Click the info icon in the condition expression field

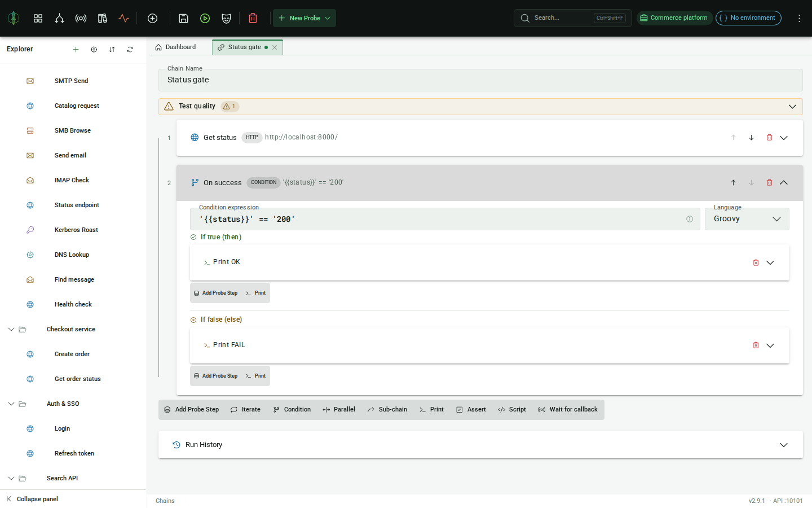coord(689,219)
